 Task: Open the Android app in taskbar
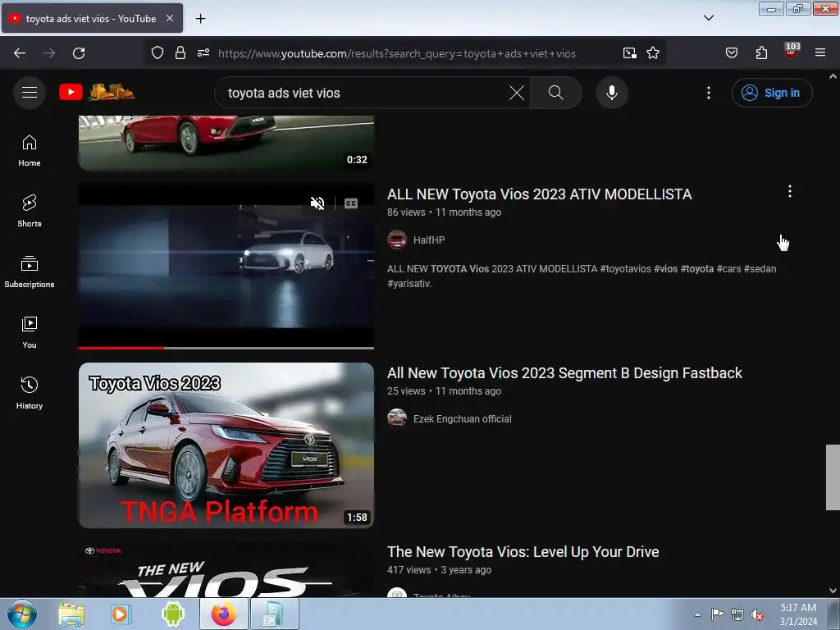pos(172,614)
